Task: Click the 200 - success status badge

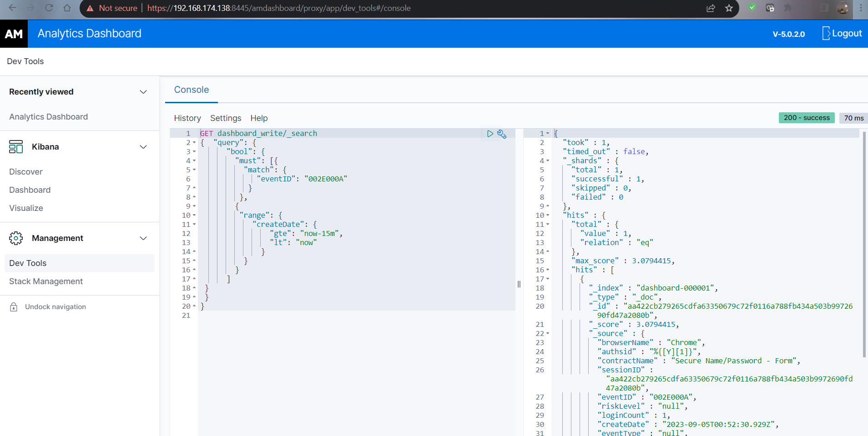Action: (x=807, y=118)
